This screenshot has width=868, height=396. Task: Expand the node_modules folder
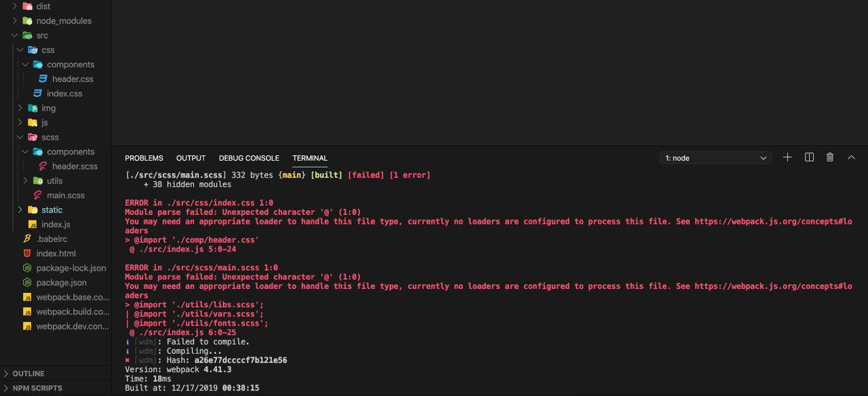coord(63,21)
